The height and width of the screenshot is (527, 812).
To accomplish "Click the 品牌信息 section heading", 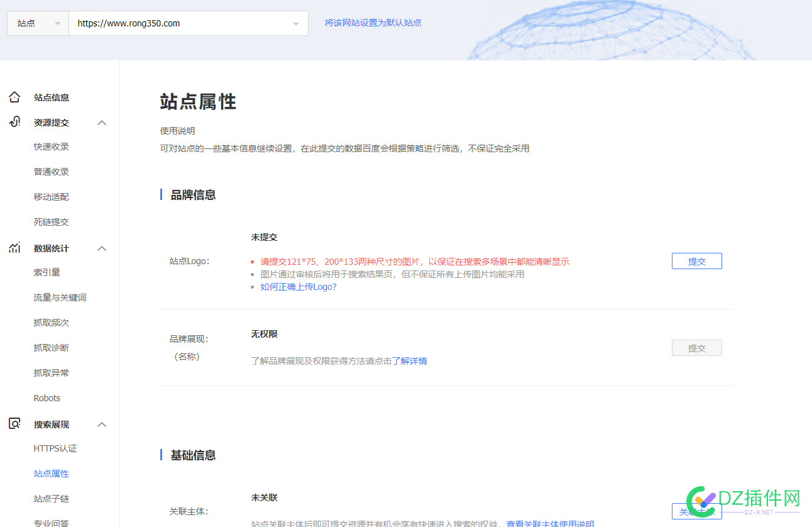I will click(x=193, y=195).
